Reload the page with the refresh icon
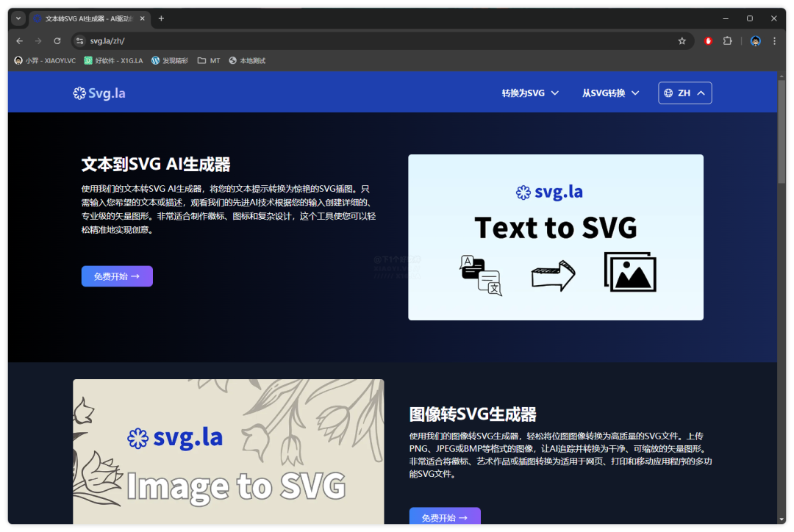 [57, 41]
